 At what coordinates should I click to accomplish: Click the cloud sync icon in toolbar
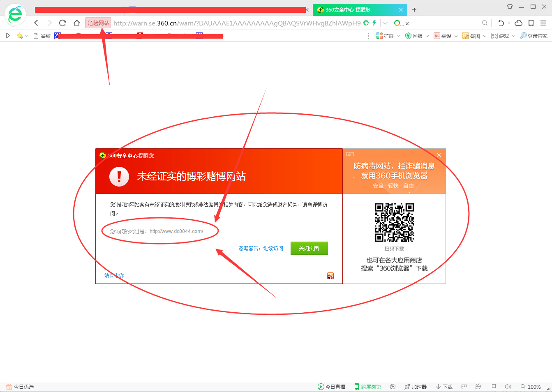(x=519, y=23)
